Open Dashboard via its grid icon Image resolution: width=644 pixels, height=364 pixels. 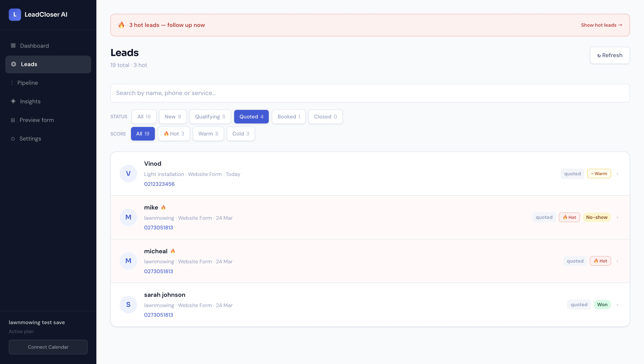(13, 46)
